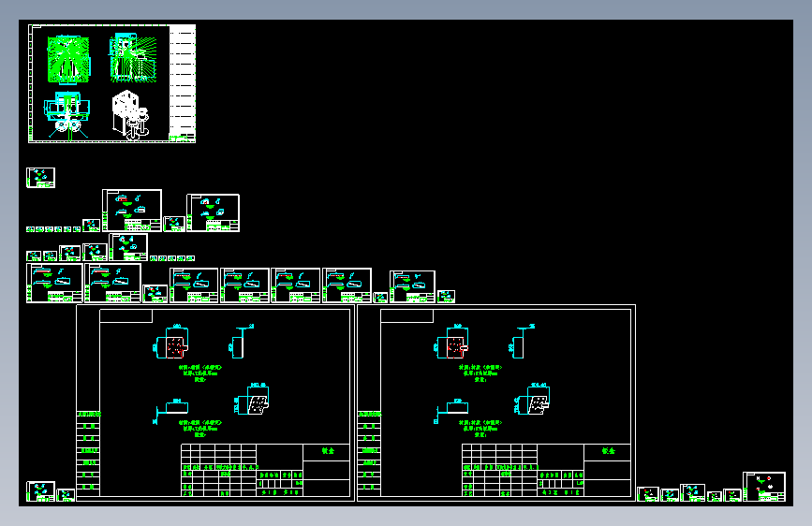Screen dimensions: 812x526
Task: Select the upper L-shaped bracket profile in right large sheet
Action: click(x=522, y=342)
